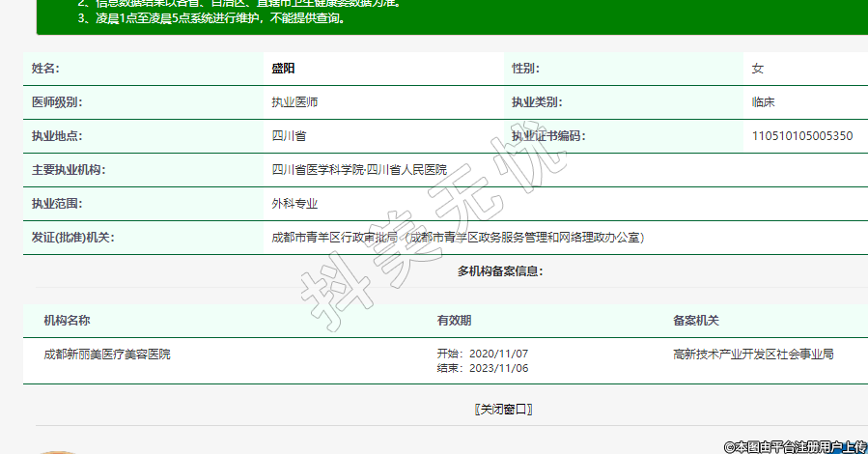Select the 外科专业 practice scope value
868x454 pixels.
coord(294,204)
